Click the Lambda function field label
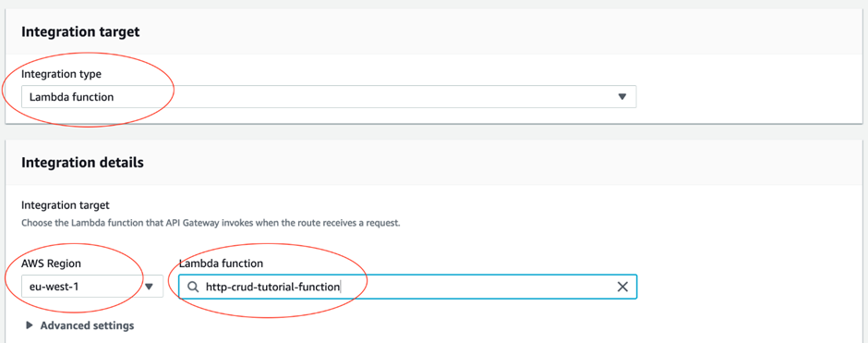 coord(221,263)
